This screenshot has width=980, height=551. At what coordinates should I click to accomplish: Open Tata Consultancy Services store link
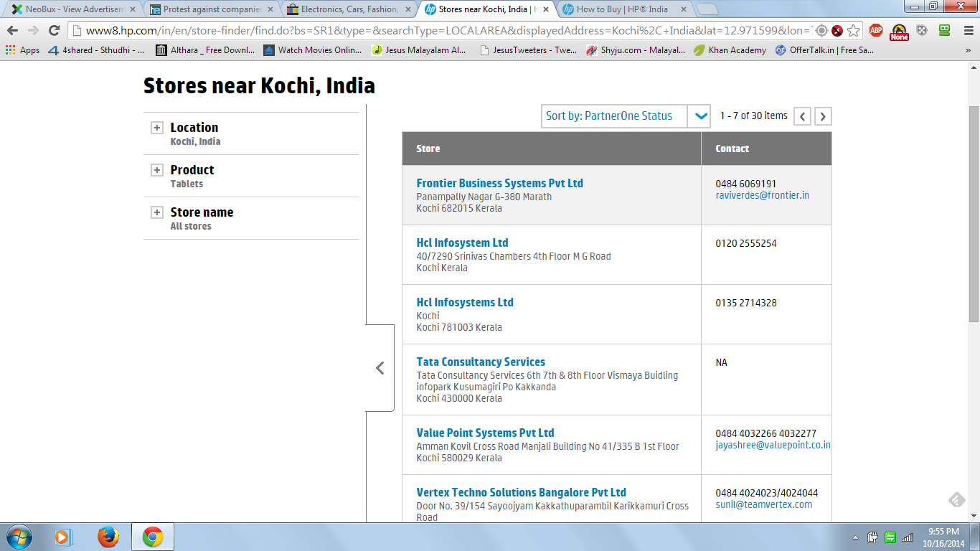(481, 362)
